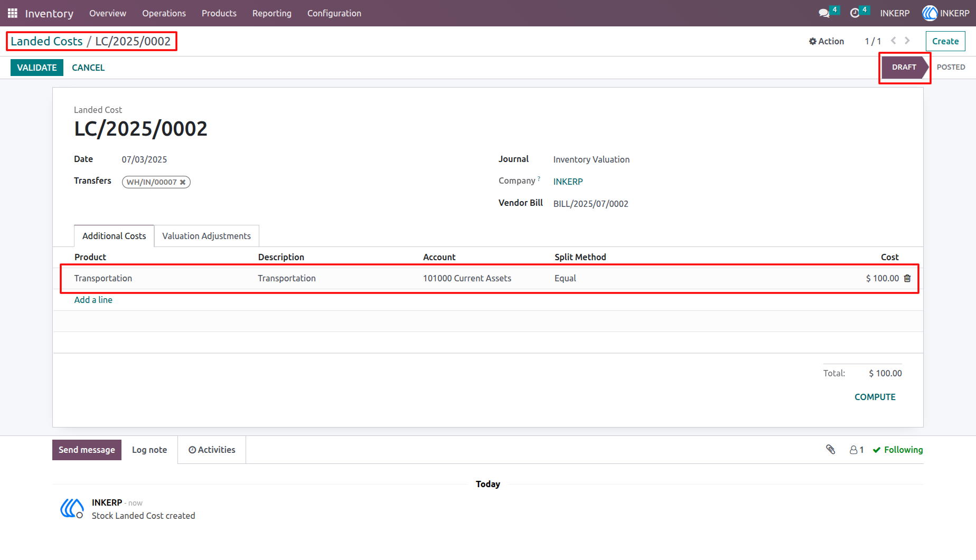Open the INKERP company link
Image resolution: width=976 pixels, height=560 pixels.
(568, 182)
